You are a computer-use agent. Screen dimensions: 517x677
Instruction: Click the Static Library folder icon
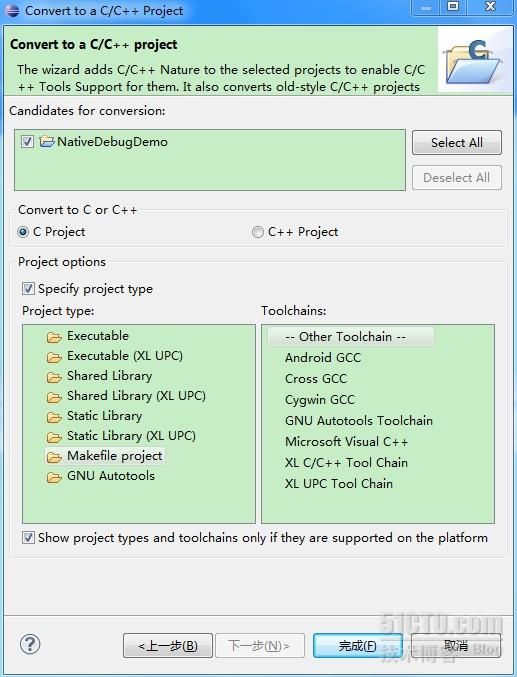(x=54, y=417)
